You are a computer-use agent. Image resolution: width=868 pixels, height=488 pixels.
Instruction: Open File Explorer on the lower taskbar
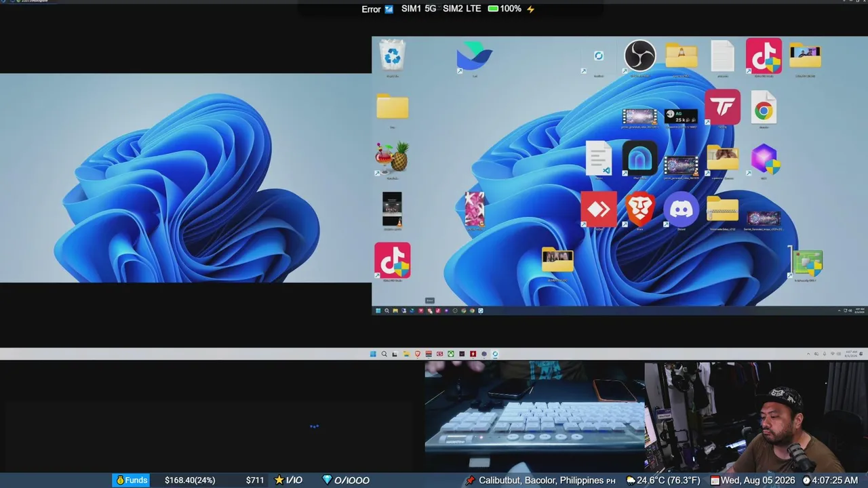(x=406, y=354)
